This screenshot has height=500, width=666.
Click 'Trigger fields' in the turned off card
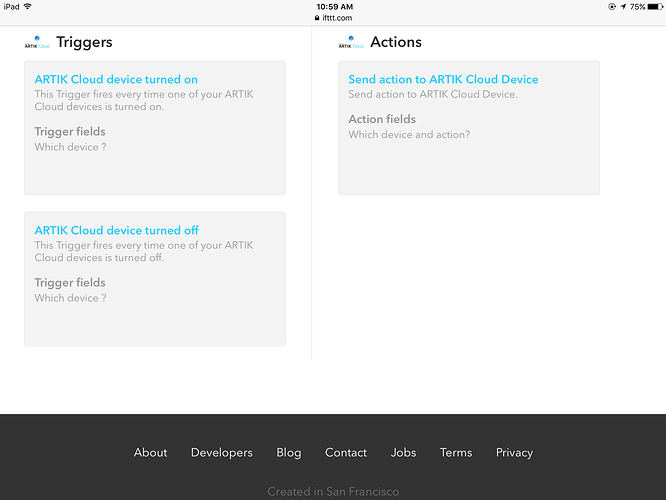click(x=70, y=282)
